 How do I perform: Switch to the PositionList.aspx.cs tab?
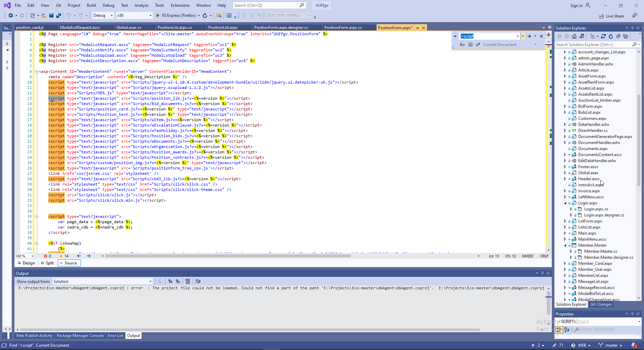click(x=175, y=28)
